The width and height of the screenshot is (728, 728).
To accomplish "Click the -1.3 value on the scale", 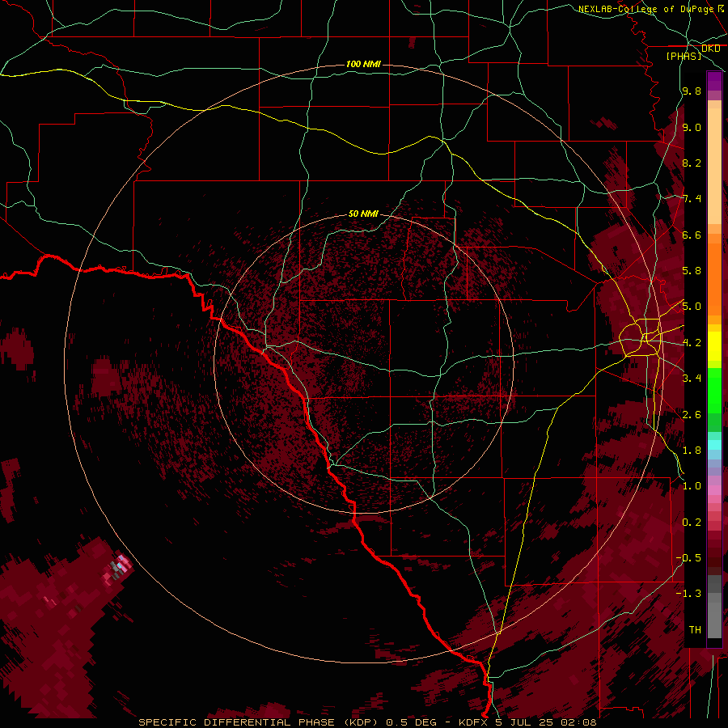I will click(688, 594).
